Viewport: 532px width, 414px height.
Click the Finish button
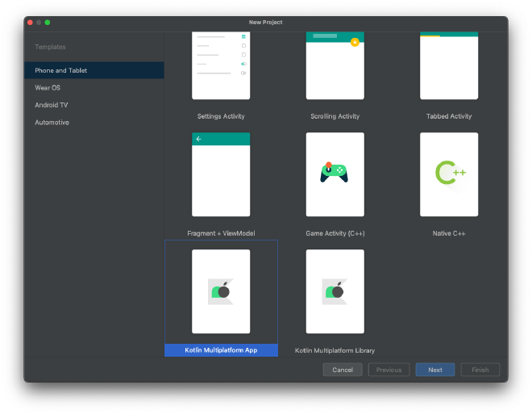click(x=480, y=370)
